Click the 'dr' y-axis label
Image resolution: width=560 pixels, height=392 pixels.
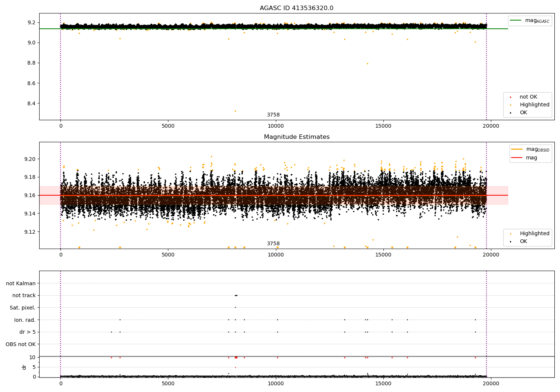tap(24, 367)
